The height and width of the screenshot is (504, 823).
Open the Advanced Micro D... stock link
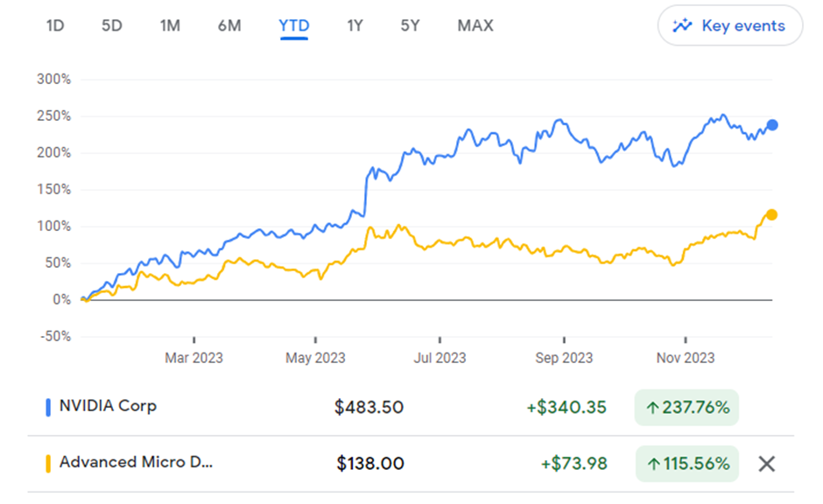[x=136, y=462]
